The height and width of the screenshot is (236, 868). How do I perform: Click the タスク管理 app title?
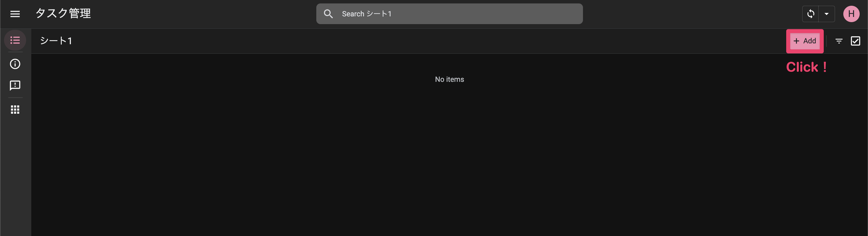coord(63,13)
